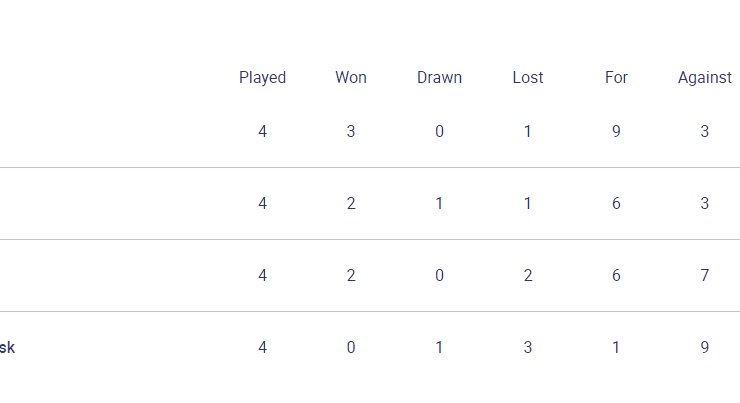
Task: Select the For column header
Action: click(x=616, y=77)
